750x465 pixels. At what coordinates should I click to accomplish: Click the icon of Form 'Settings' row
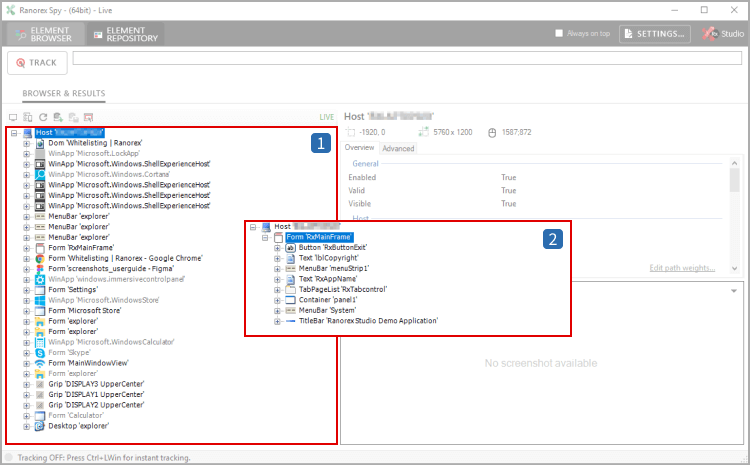pos(40,290)
